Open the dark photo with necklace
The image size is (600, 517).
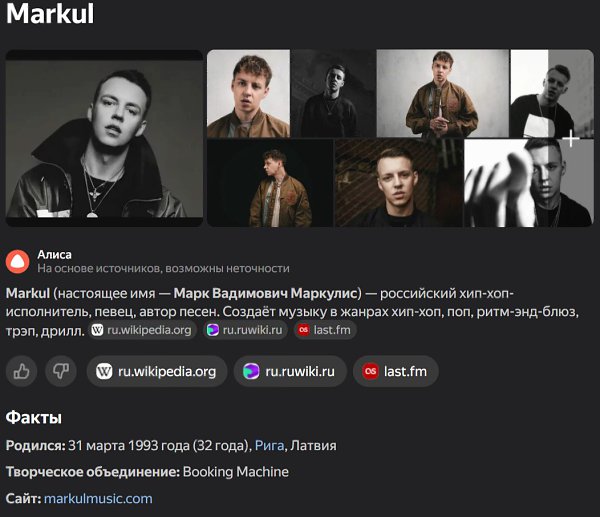pyautogui.click(x=333, y=93)
